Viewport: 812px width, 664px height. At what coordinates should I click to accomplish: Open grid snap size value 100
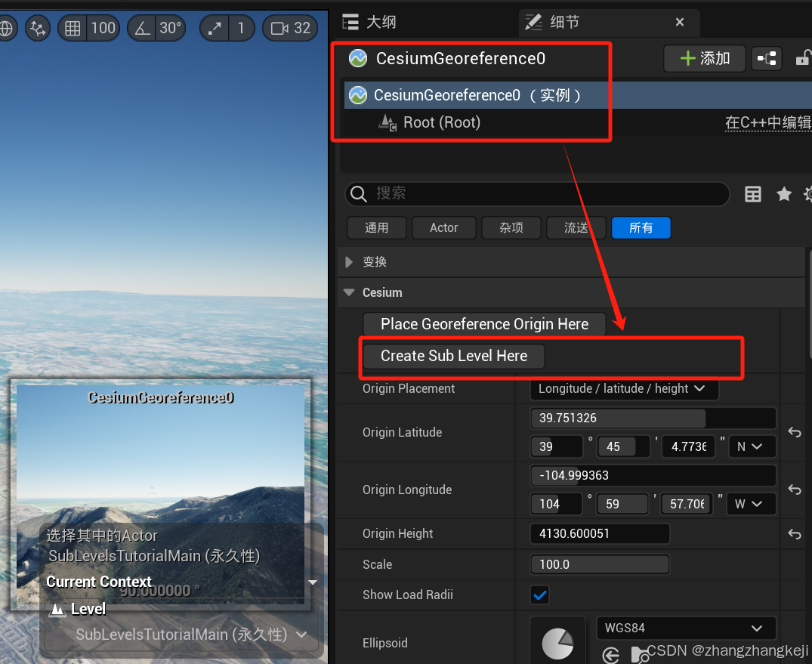(x=103, y=28)
